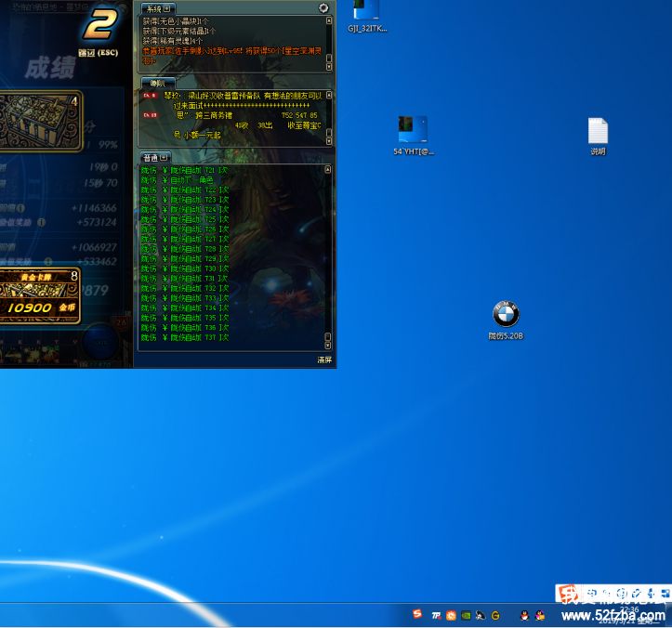The height and width of the screenshot is (628, 672).
Task: Open the chat settings gear icon
Action: 323,7
